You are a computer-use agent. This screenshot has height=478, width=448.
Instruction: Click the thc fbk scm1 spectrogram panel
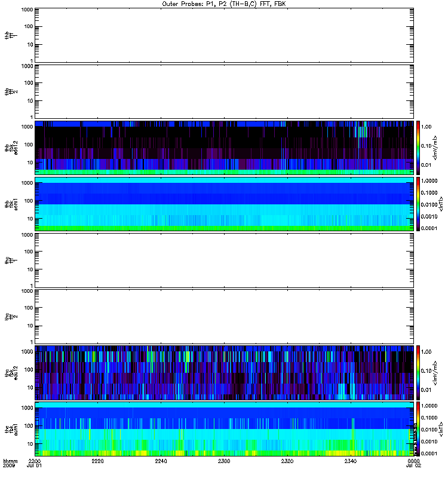click(x=225, y=429)
